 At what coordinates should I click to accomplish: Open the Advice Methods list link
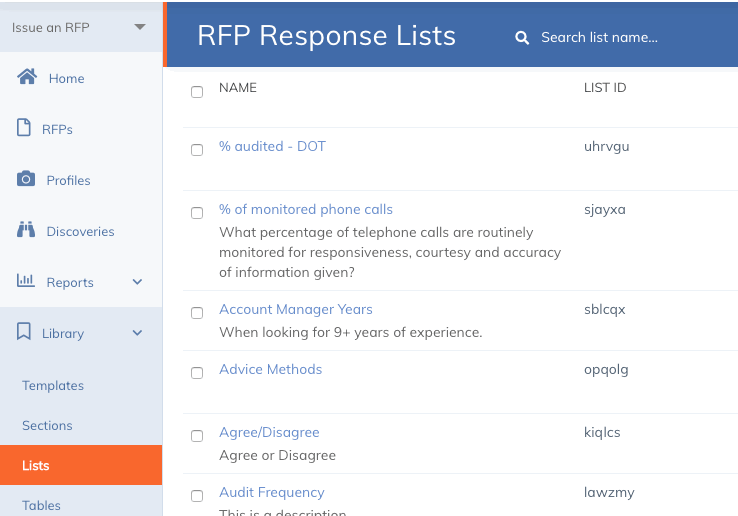270,369
